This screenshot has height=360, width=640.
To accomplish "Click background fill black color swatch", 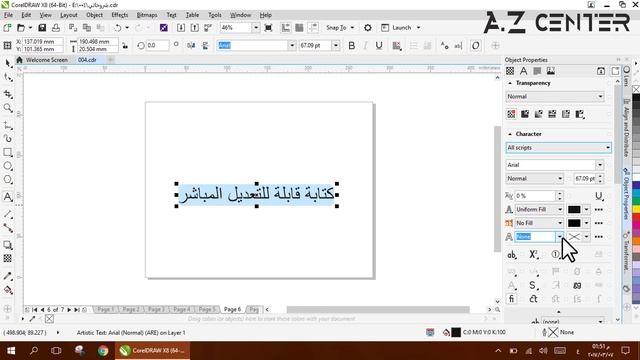I will pyautogui.click(x=574, y=223).
